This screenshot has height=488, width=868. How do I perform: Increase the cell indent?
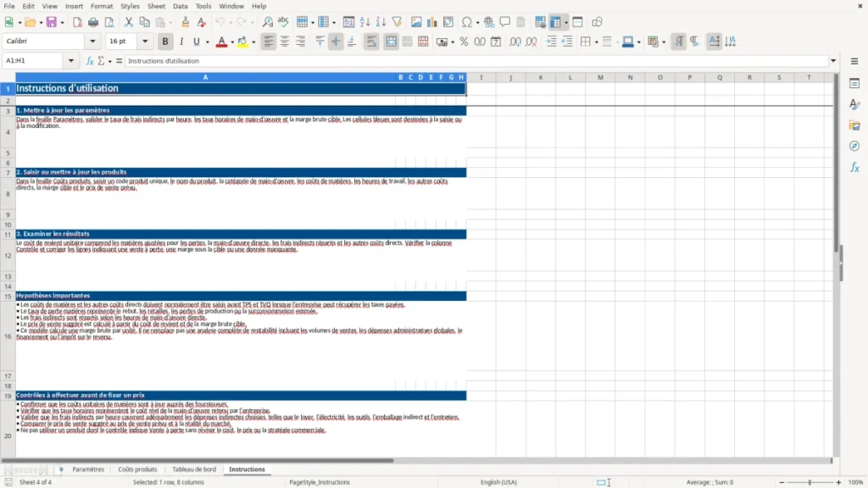(551, 42)
